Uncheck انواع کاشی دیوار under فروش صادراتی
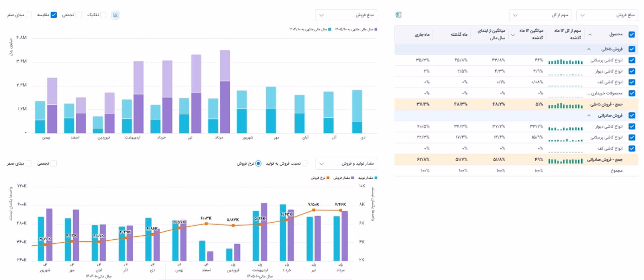 [632, 126]
